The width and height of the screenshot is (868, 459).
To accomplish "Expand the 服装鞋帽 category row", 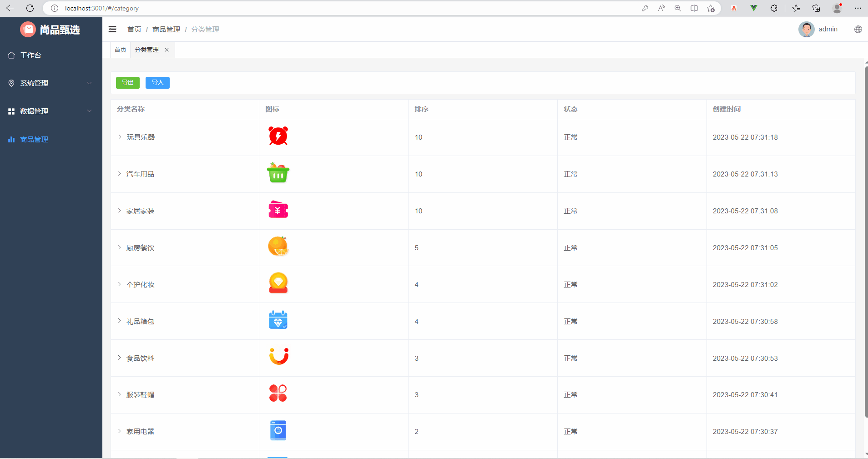I will 120,394.
